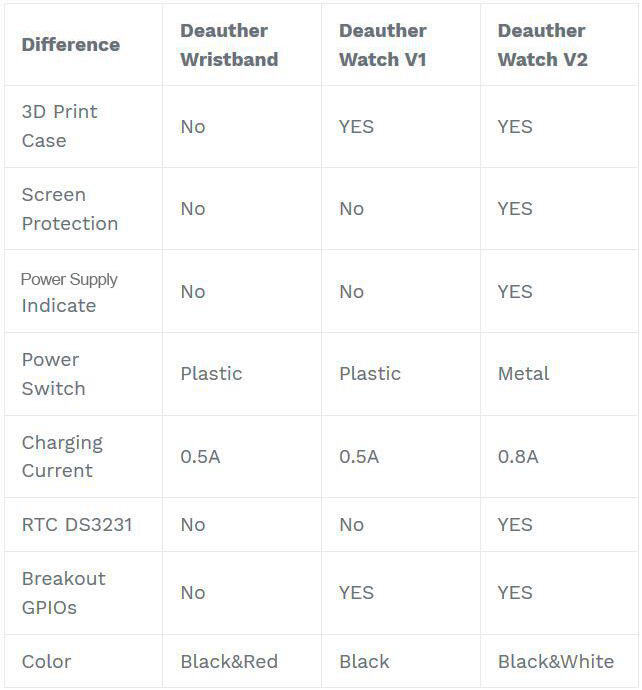642x690 pixels.
Task: Click Watch V1's YES for Breakout GPIOs
Action: [357, 593]
